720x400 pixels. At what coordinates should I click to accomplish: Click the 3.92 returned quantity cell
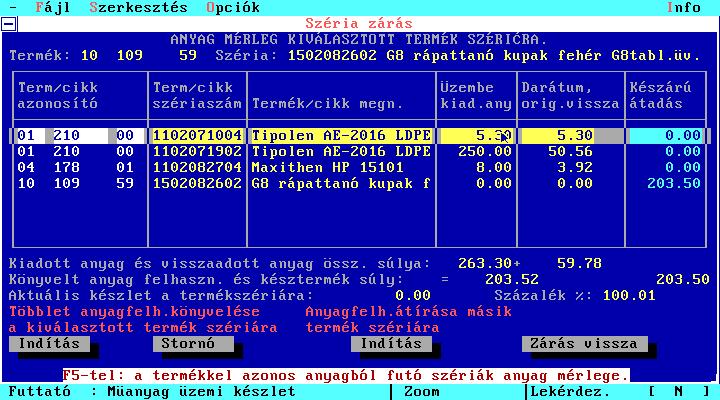[x=575, y=168]
